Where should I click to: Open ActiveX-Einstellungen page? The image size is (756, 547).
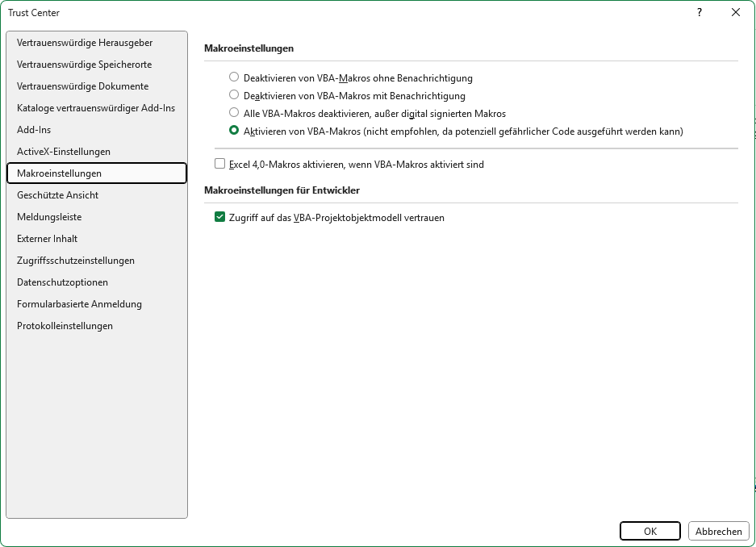[x=64, y=152]
